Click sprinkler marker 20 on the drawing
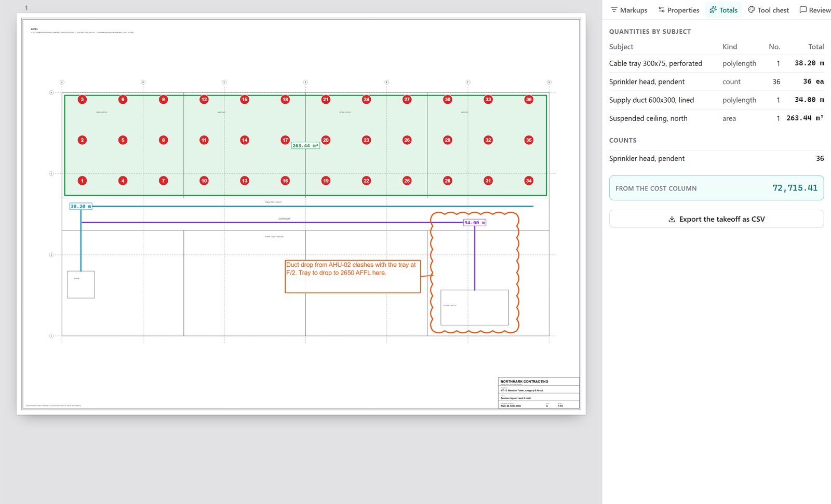The image size is (831, 504). pos(326,140)
